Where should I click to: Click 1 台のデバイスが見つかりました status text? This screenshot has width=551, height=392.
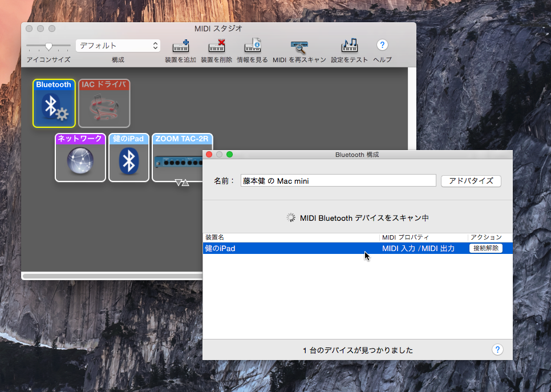358,350
